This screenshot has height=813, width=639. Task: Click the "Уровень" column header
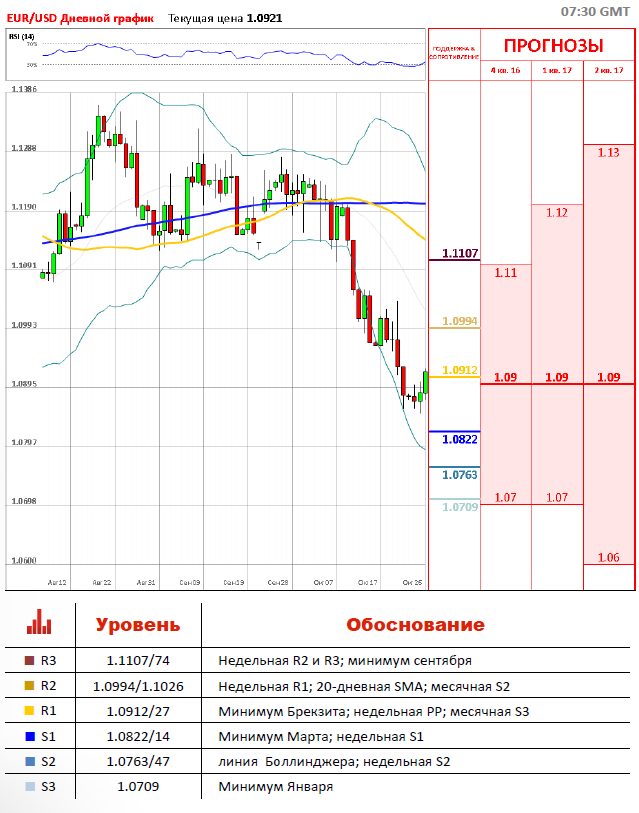tap(138, 625)
